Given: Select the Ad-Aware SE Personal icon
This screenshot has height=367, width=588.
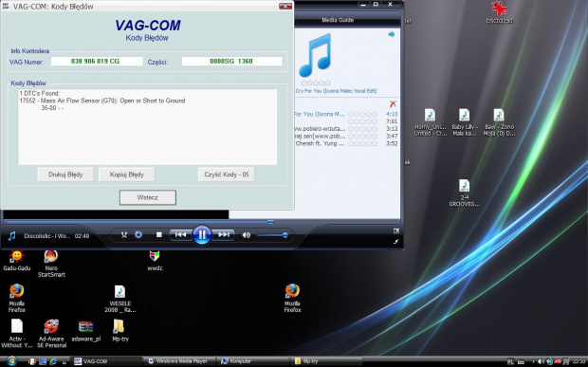Looking at the screenshot, I should (x=52, y=334).
